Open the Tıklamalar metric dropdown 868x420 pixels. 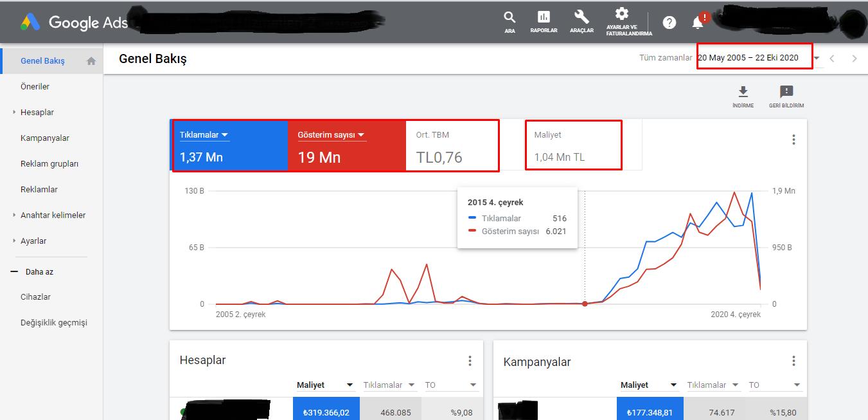(204, 135)
